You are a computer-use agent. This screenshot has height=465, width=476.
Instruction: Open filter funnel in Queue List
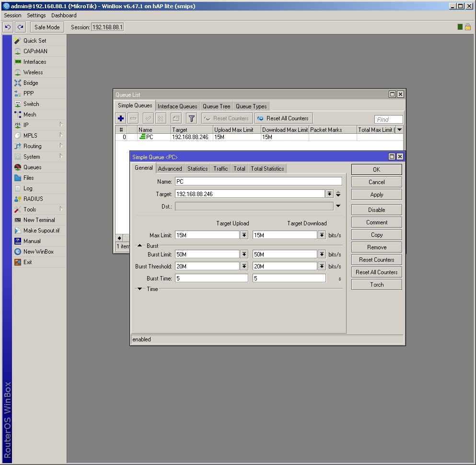tap(192, 118)
